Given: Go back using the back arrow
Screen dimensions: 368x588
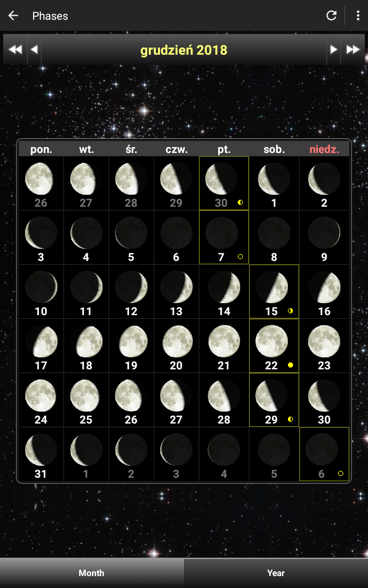Looking at the screenshot, I should (x=13, y=16).
